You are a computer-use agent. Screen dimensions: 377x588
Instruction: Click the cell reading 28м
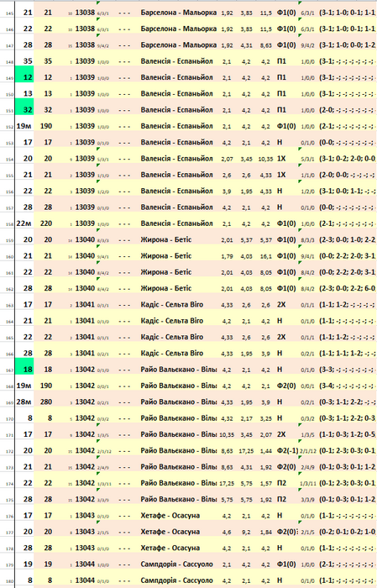pyautogui.click(x=24, y=402)
